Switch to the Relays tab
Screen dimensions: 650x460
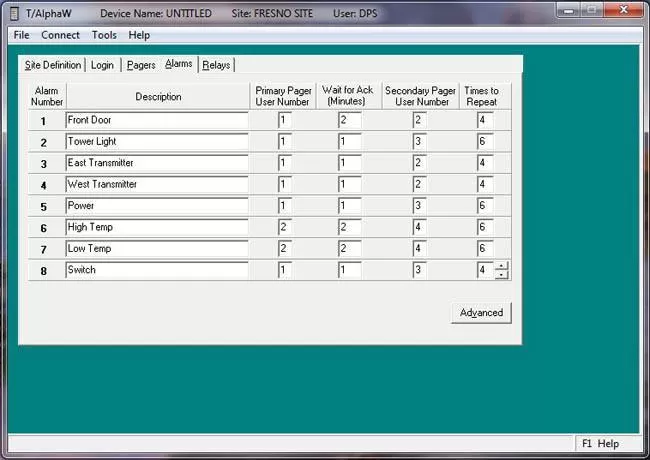coord(216,65)
